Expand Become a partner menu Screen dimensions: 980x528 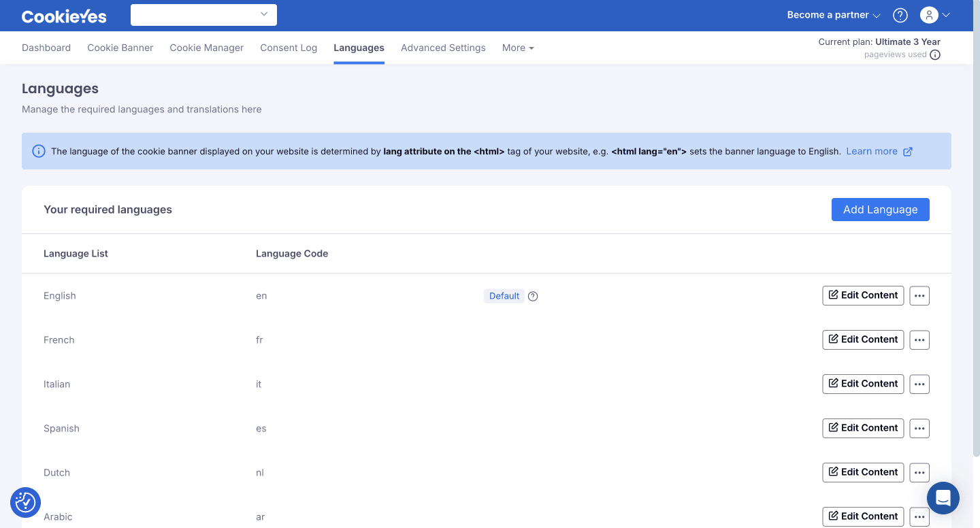(x=834, y=15)
